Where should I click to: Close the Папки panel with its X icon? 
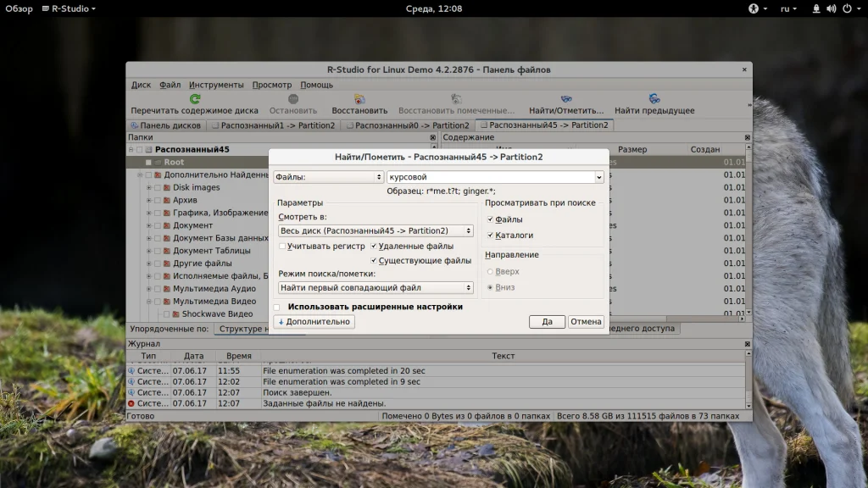tap(434, 137)
